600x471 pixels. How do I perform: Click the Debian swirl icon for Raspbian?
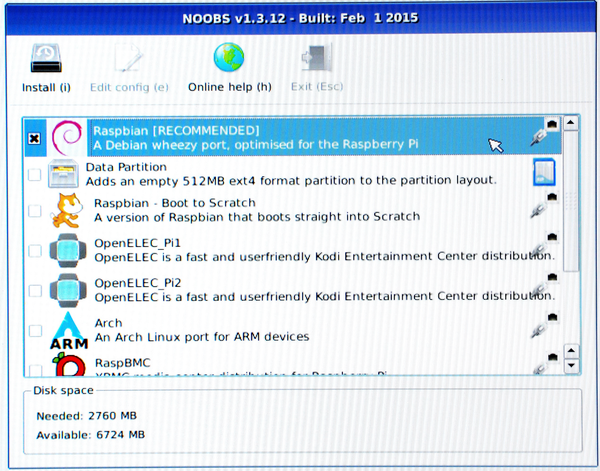pyautogui.click(x=67, y=138)
